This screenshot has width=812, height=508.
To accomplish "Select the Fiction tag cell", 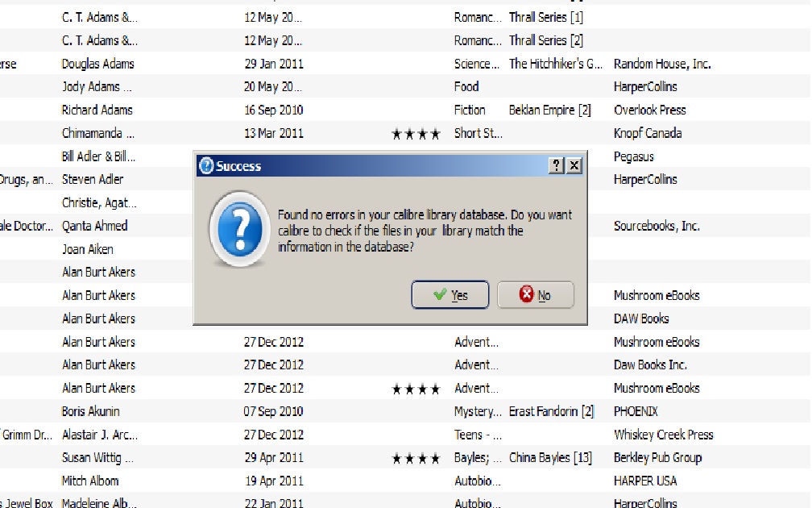I will tap(470, 110).
